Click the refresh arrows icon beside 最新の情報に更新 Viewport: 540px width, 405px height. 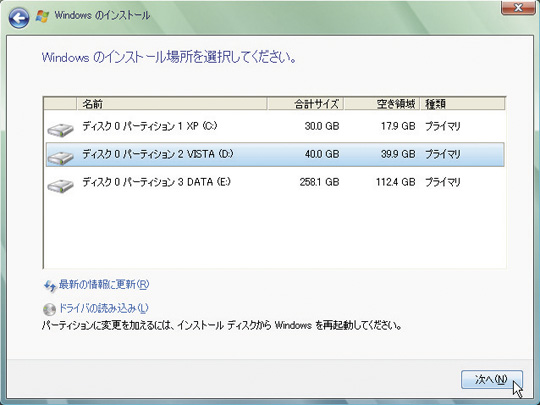click(x=50, y=285)
